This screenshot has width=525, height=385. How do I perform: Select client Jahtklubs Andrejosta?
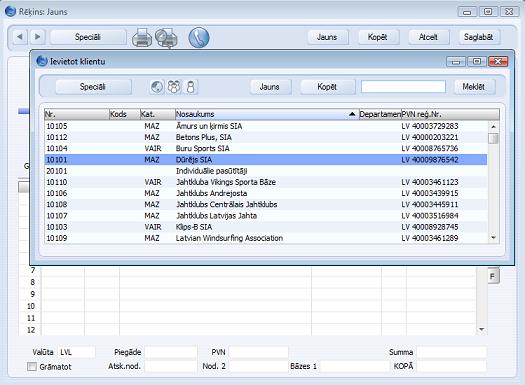click(x=266, y=193)
